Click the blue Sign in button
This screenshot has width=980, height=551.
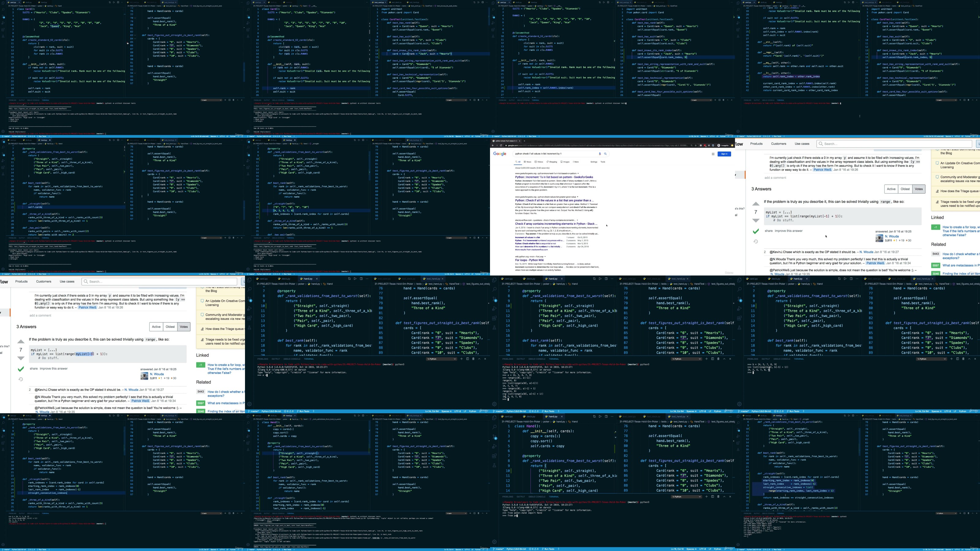pyautogui.click(x=724, y=154)
